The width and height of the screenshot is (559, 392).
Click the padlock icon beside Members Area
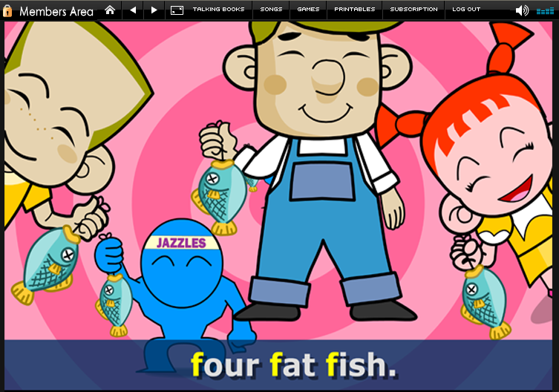(7, 10)
